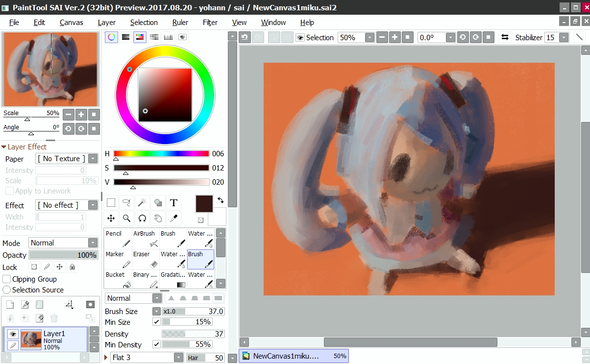Open the layer blending Mode dropdown
The image size is (590, 364).
pyautogui.click(x=64, y=243)
